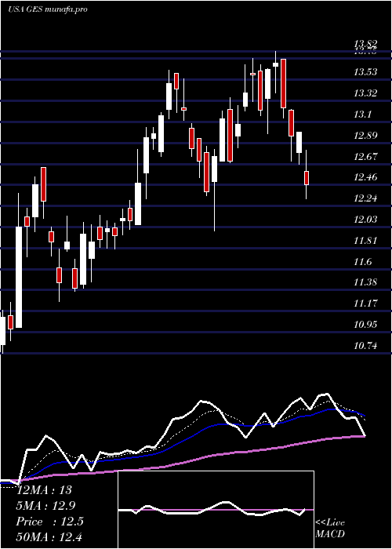Screen dimensions: 392x549
Task: Click the '<<Live MACD' label
Action: pyautogui.click(x=330, y=529)
